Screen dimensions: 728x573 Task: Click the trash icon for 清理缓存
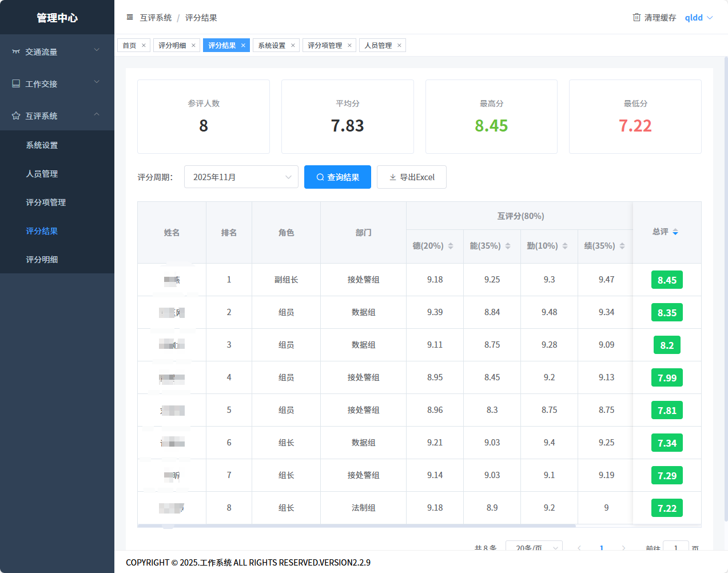636,18
